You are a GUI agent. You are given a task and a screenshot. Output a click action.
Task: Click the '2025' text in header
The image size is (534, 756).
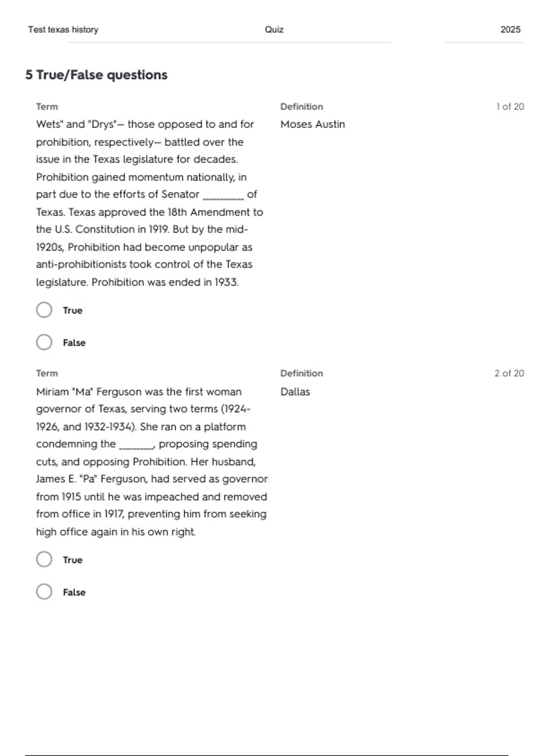click(x=510, y=29)
